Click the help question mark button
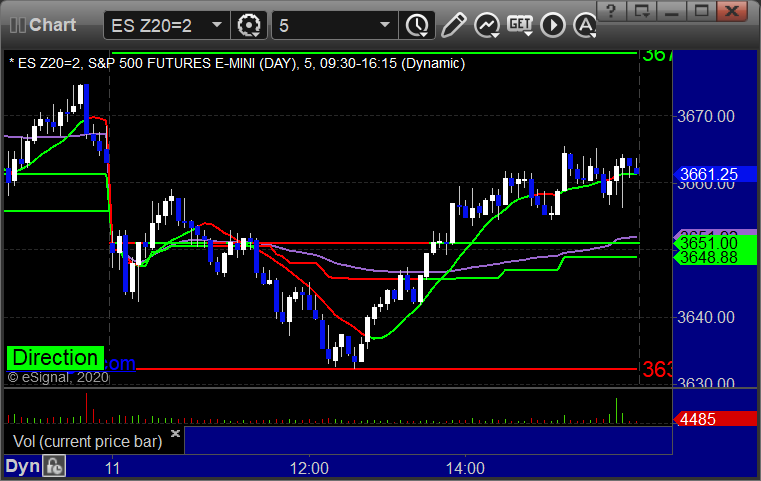Viewport: 761px width, 481px height. (x=611, y=10)
